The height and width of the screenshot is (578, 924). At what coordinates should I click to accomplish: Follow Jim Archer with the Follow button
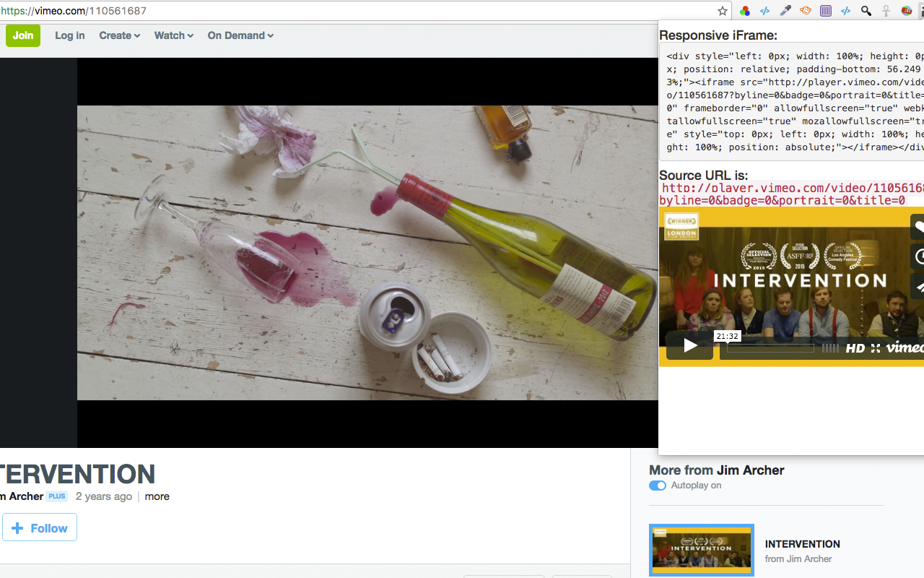click(39, 527)
